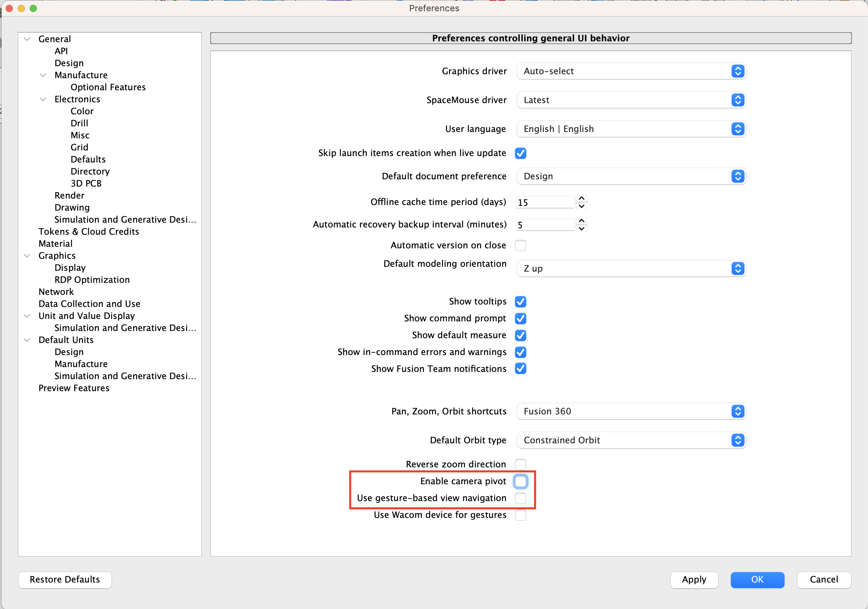Enable Automatic version on close

(520, 245)
